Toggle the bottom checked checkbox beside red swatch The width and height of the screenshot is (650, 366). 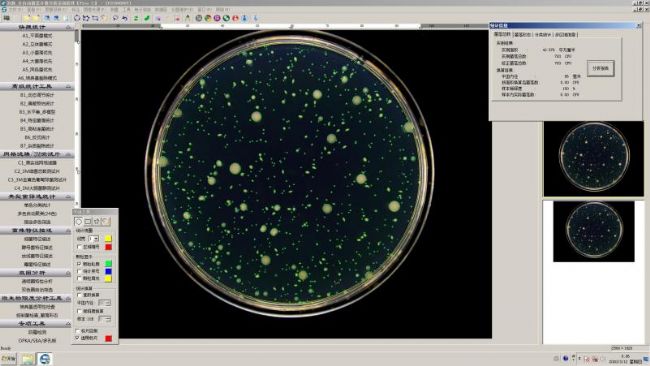[78, 338]
